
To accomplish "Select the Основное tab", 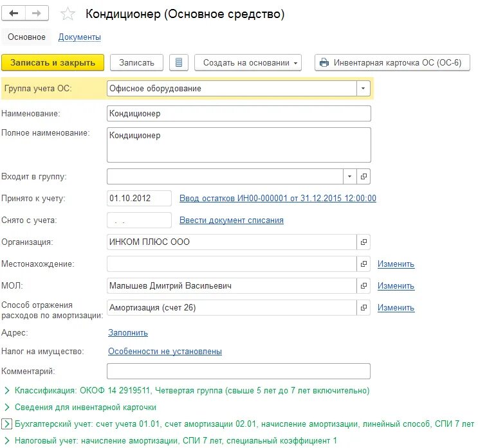I will click(26, 37).
